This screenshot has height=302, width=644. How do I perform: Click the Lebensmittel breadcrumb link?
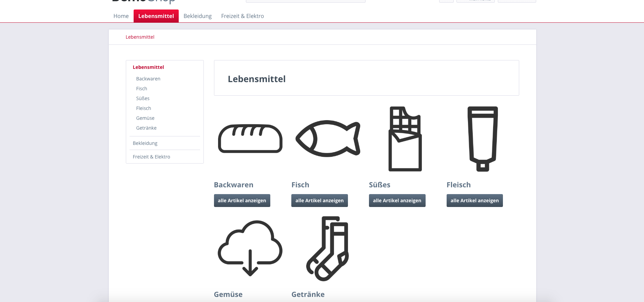140,37
